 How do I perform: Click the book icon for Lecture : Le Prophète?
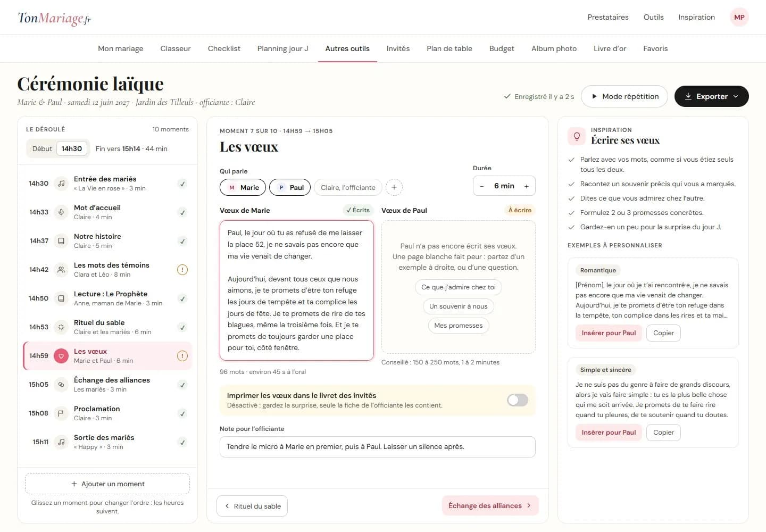[x=61, y=298]
